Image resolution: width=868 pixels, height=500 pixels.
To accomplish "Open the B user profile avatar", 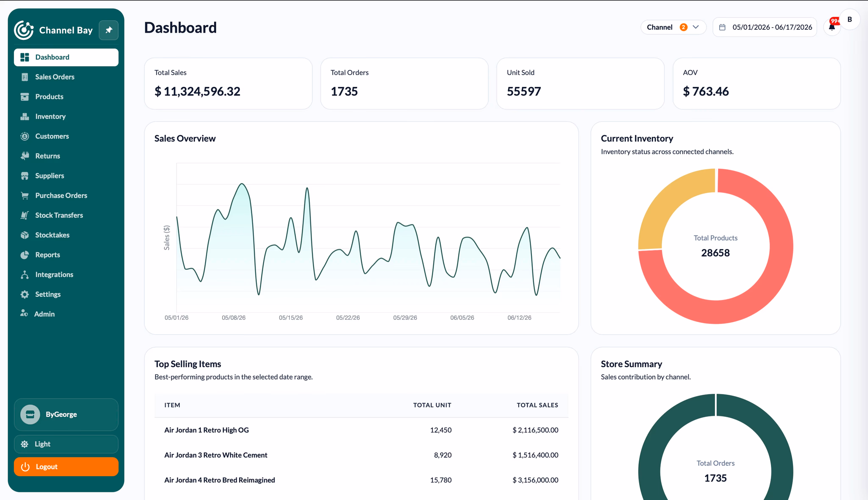I will (x=849, y=20).
